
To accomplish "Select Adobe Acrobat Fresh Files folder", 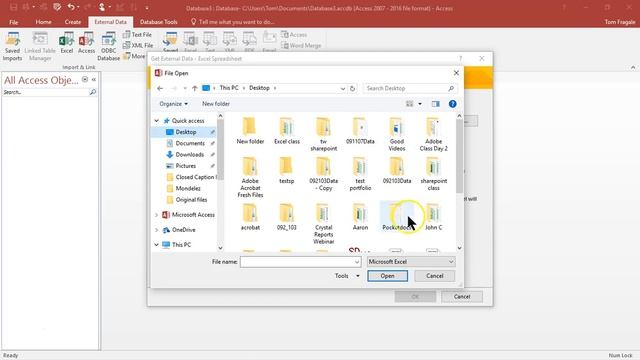I will tap(250, 177).
